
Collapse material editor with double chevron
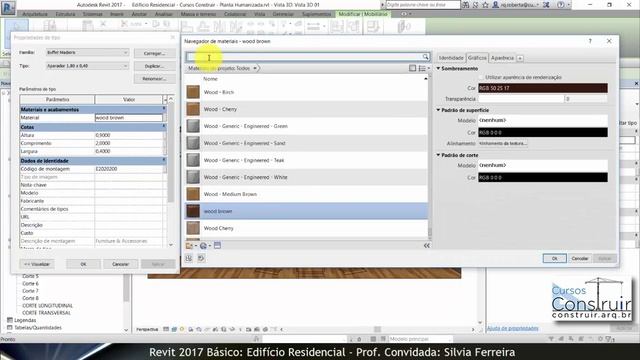click(x=427, y=245)
